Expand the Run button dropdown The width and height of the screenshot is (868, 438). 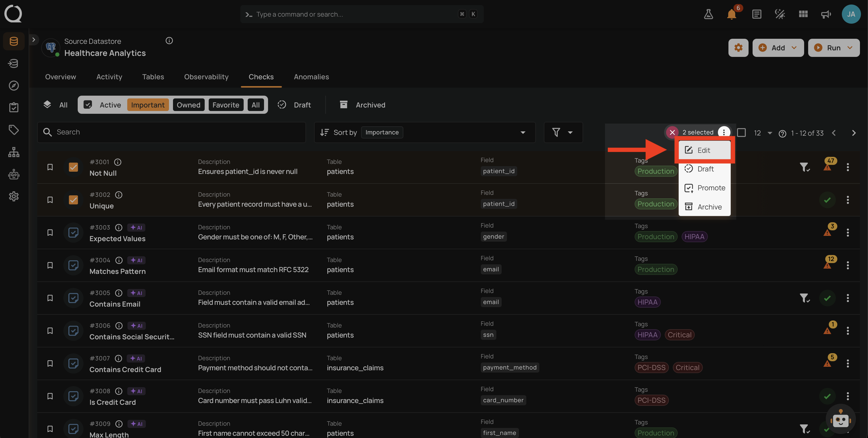(850, 48)
